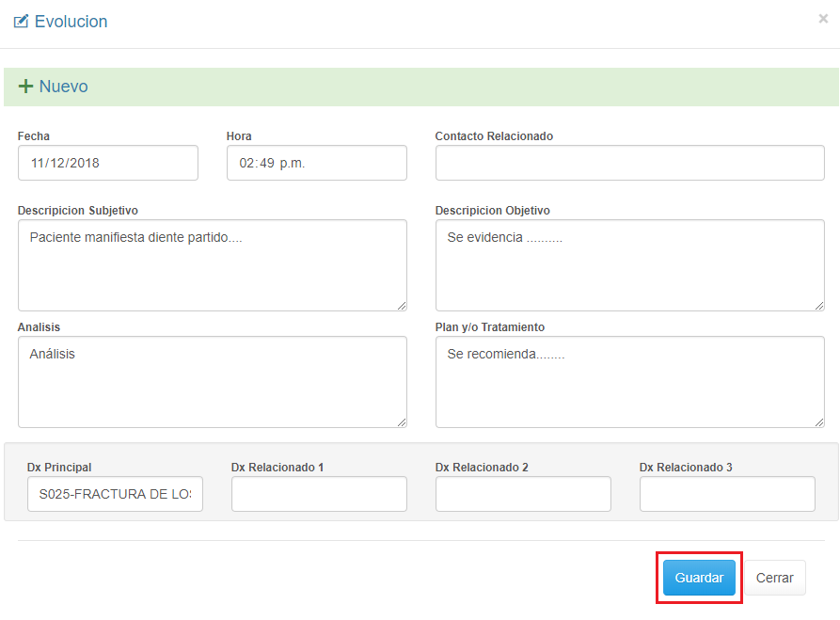The width and height of the screenshot is (840, 620).
Task: Click the Dx Relacionado 3 input
Action: pos(727,494)
